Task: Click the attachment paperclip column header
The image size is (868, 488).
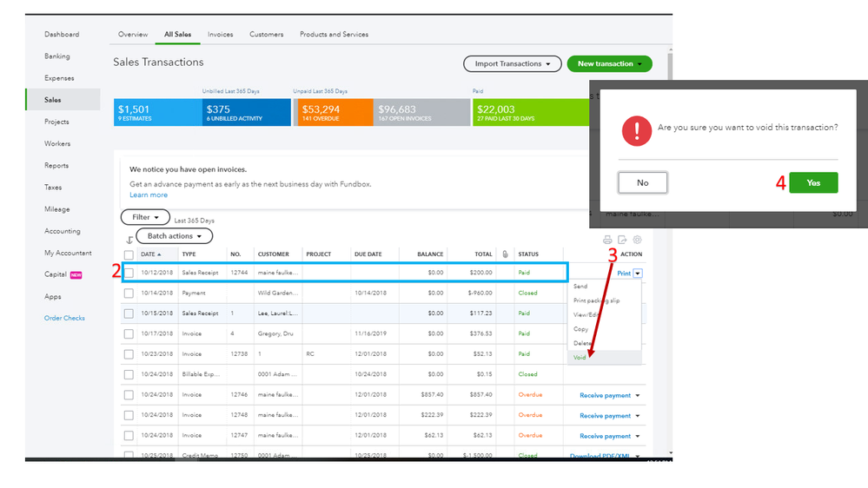Action: pos(505,254)
